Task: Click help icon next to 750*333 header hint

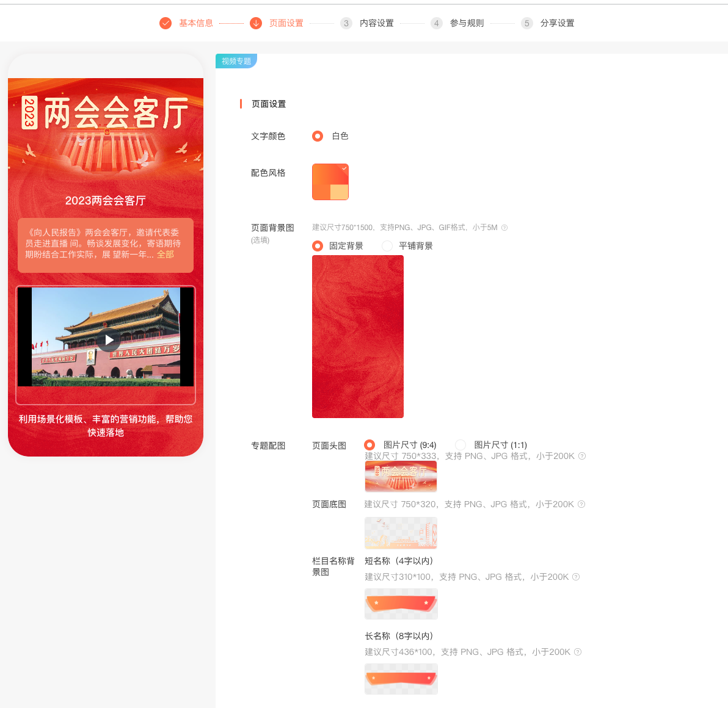Action: click(x=582, y=456)
